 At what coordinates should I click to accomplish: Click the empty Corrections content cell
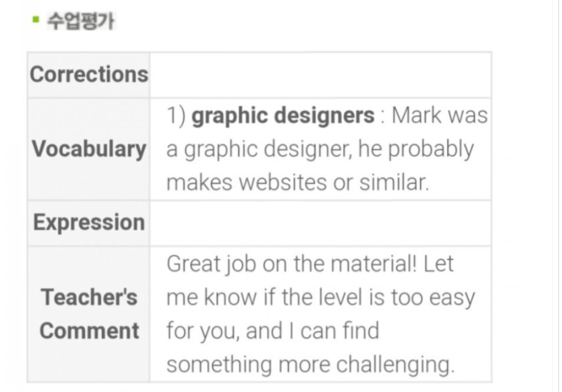pyautogui.click(x=321, y=75)
